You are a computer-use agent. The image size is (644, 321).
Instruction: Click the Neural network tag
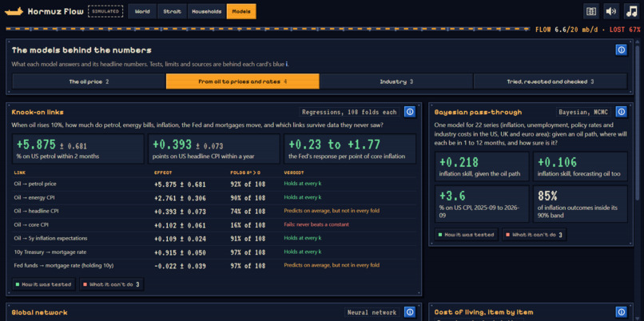(x=372, y=312)
